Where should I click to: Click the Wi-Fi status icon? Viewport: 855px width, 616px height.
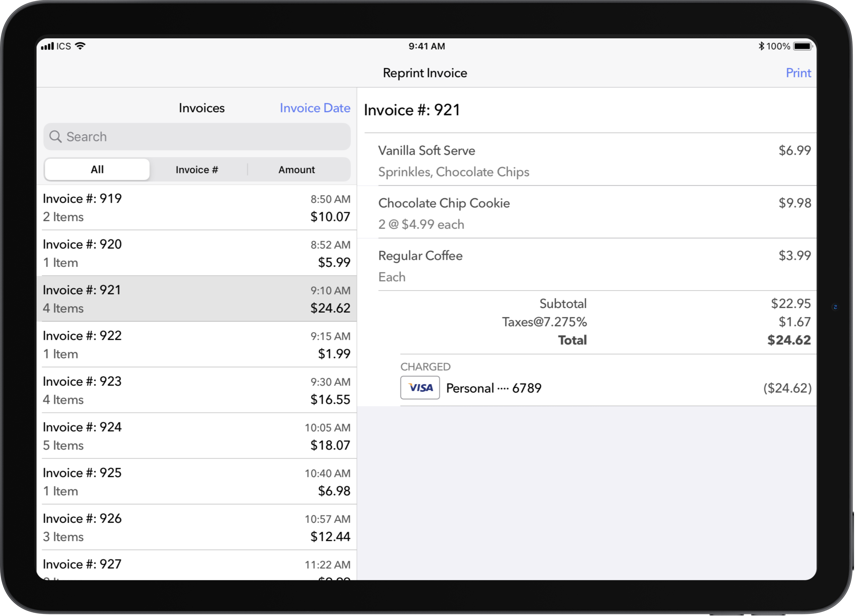[x=80, y=46]
